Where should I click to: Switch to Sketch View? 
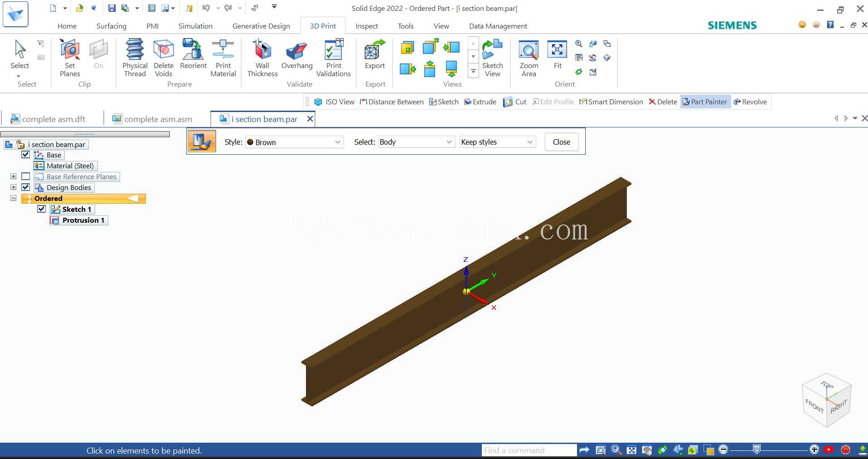point(492,58)
